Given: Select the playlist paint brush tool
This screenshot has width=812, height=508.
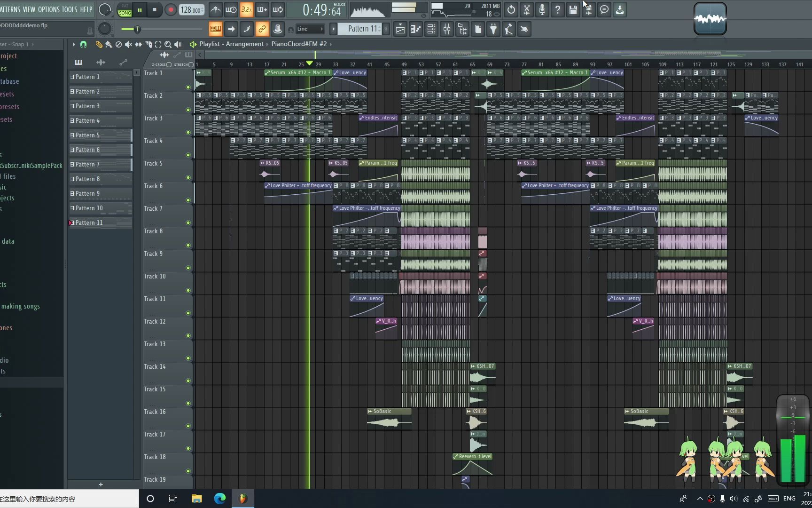Looking at the screenshot, I should pyautogui.click(x=109, y=44).
